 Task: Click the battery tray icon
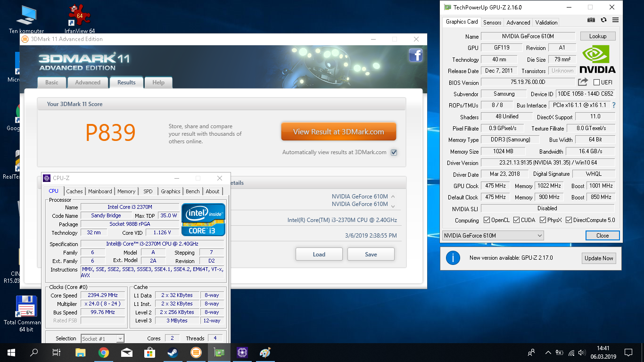[x=560, y=353]
